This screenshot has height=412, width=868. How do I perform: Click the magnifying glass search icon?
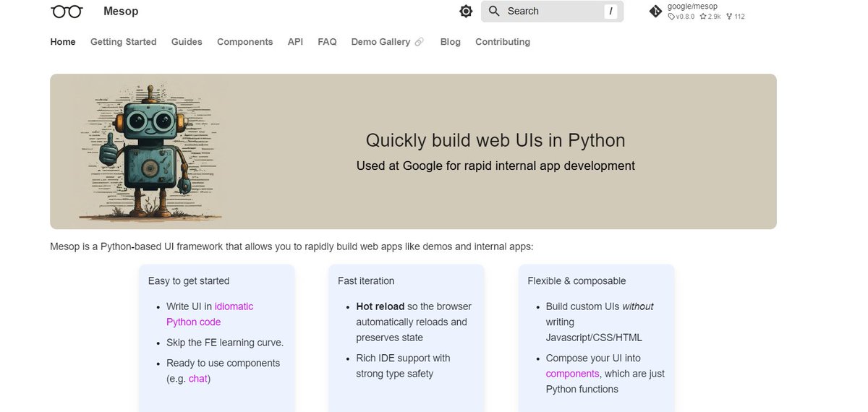pyautogui.click(x=495, y=11)
